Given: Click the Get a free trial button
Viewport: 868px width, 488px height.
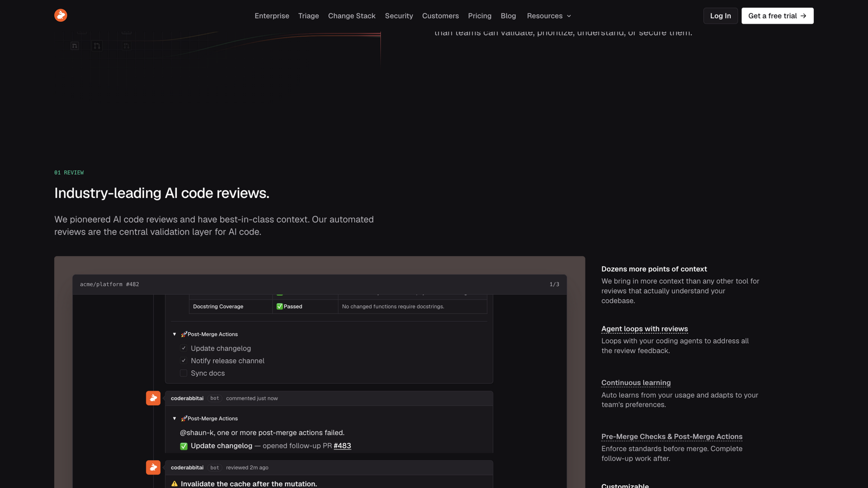Looking at the screenshot, I should (x=778, y=16).
